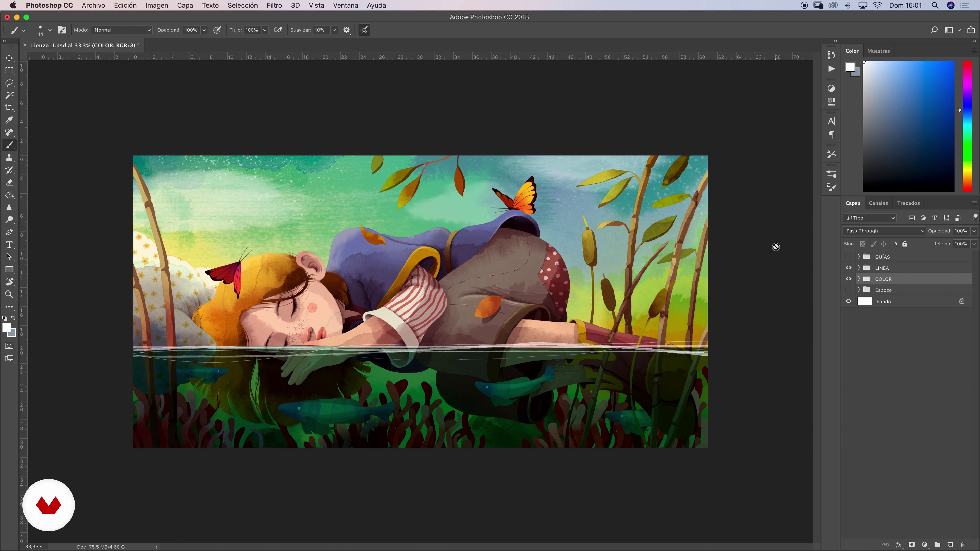Hide the Fondo layer

pos(848,301)
